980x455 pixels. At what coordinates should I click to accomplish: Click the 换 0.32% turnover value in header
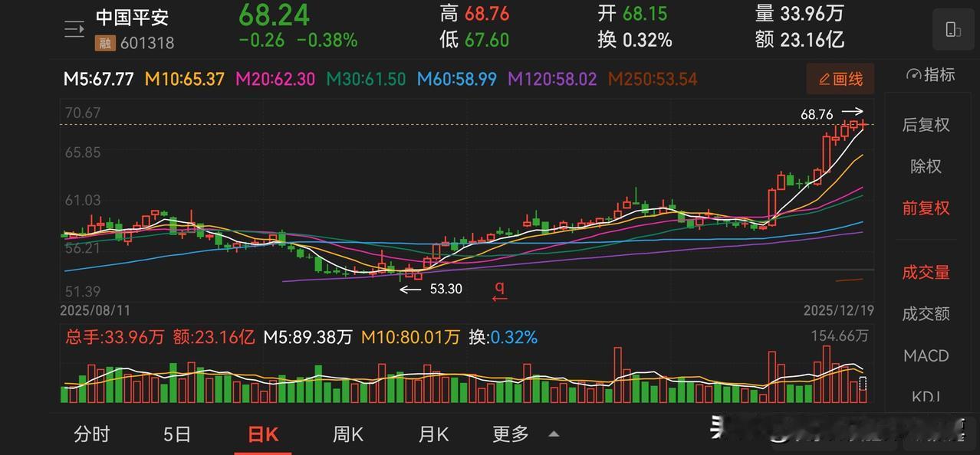click(x=635, y=40)
